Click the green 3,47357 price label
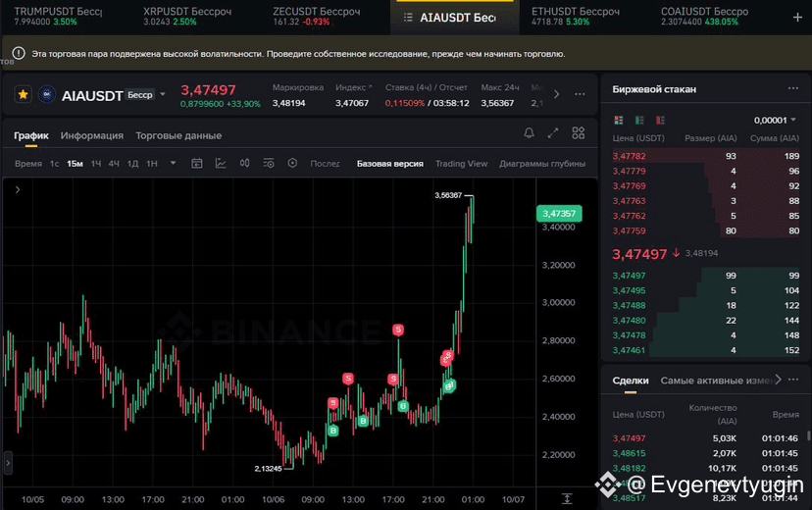Screen dimensions: 812x510 tap(559, 214)
